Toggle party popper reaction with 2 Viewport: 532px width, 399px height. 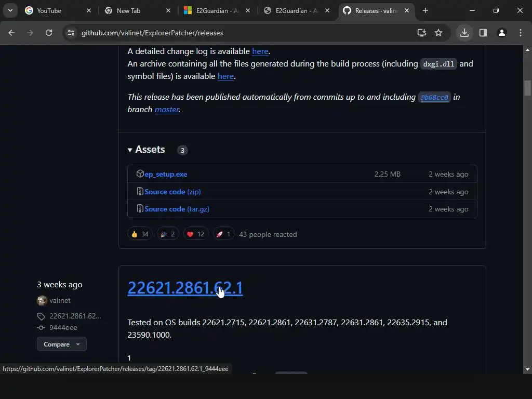[x=168, y=234]
